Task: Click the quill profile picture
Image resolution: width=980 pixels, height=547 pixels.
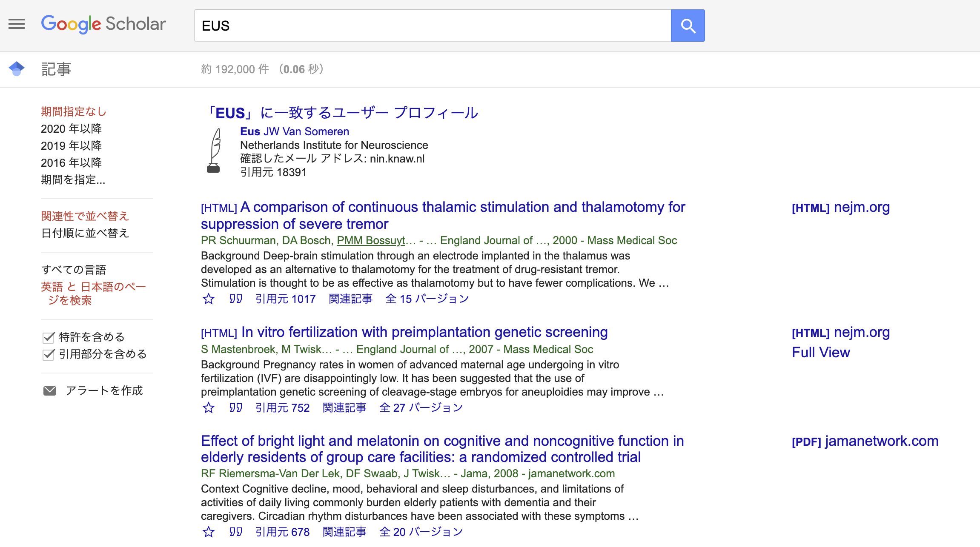Action: tap(214, 151)
